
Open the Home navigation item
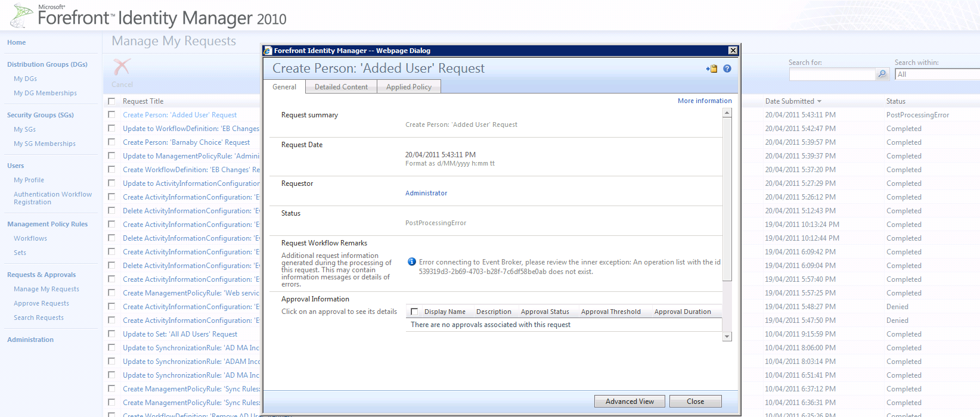click(17, 42)
